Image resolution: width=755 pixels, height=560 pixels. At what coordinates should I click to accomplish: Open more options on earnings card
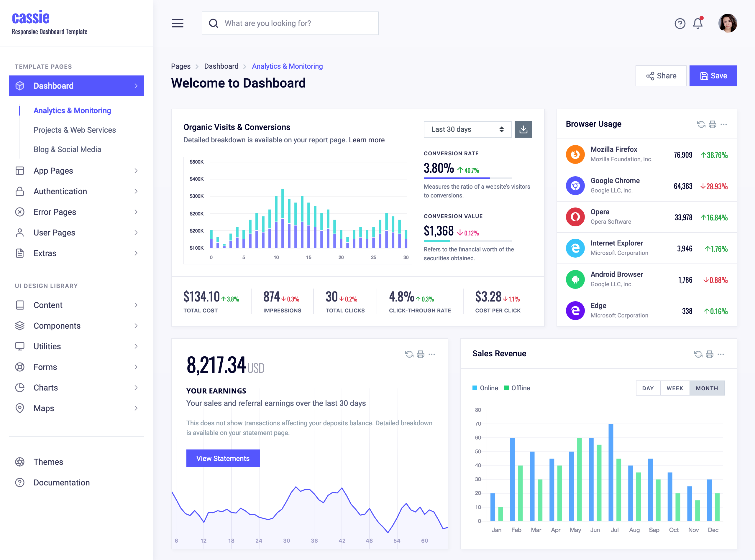pyautogui.click(x=432, y=354)
